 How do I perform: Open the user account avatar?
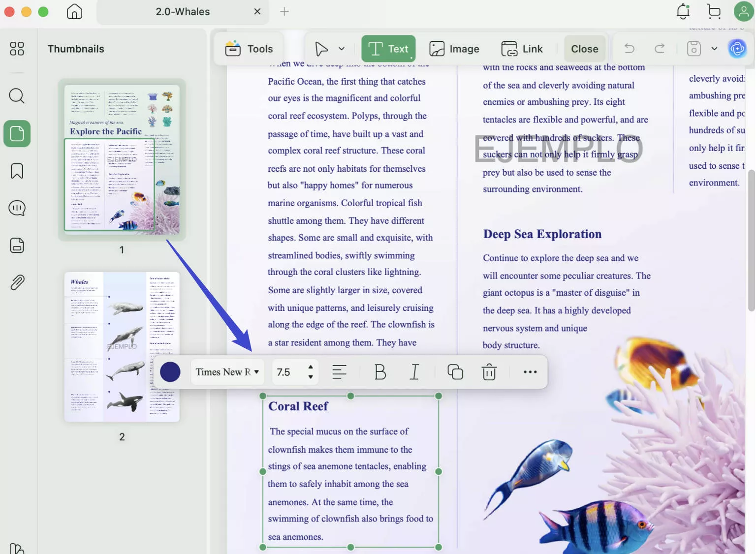point(744,11)
